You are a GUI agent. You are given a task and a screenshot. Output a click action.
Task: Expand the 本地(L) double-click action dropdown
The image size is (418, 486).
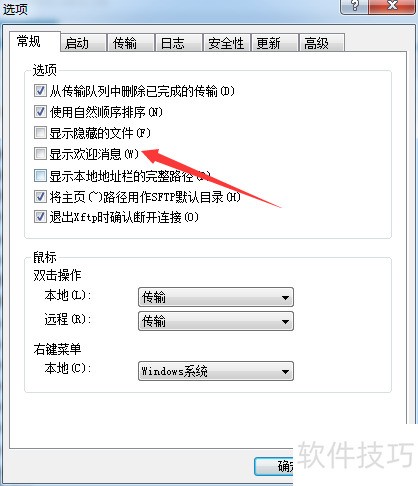(x=216, y=297)
